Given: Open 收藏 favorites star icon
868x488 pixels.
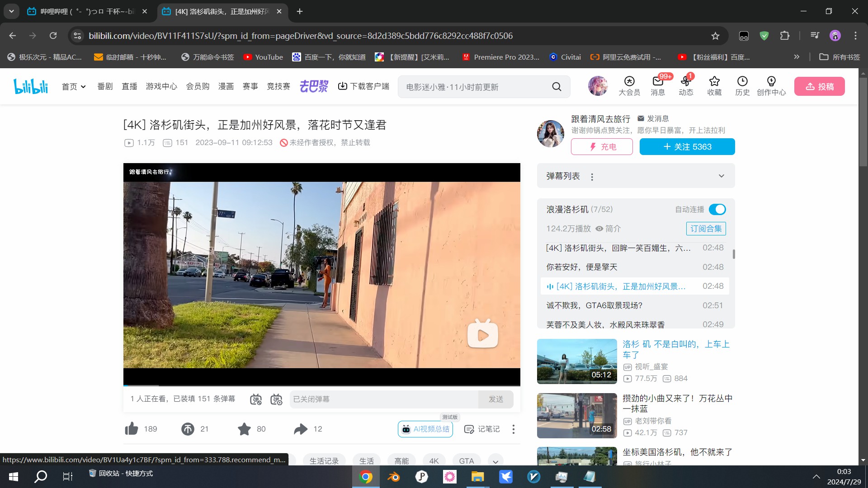Looking at the screenshot, I should (x=714, y=86).
